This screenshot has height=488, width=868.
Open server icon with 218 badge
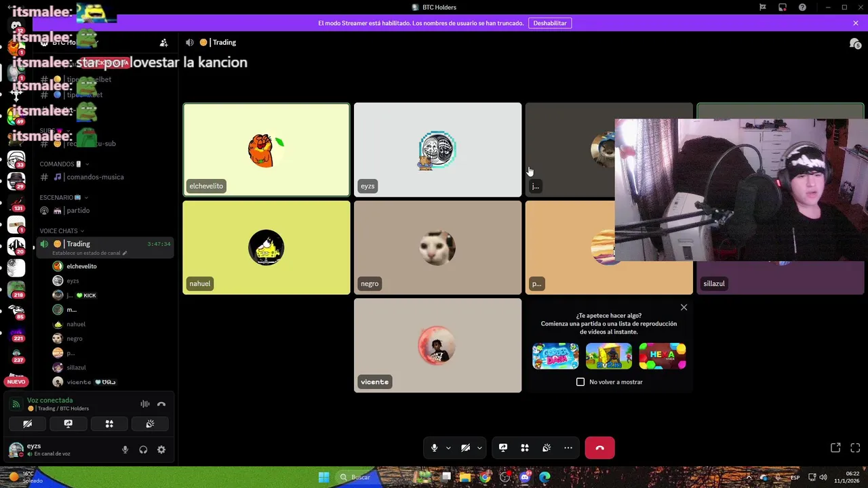tap(16, 290)
